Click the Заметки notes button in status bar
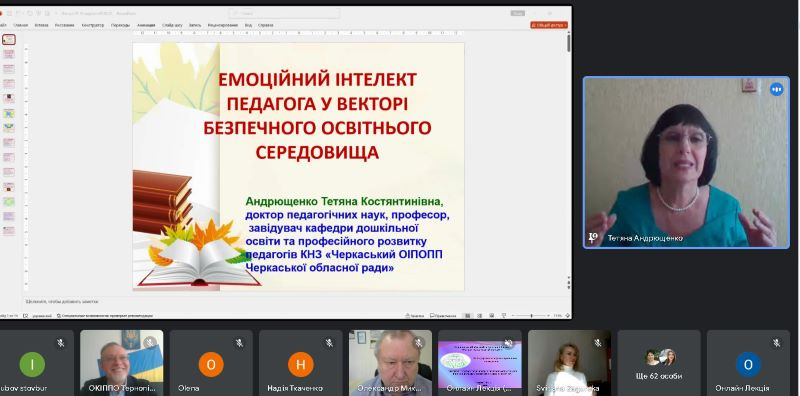Viewport: 800px width, 396px height. point(415,316)
